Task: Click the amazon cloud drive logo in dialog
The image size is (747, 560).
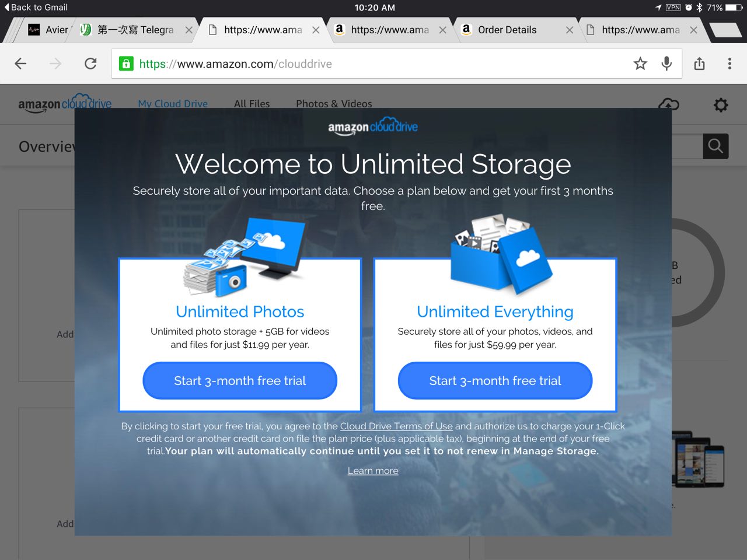Action: pyautogui.click(x=373, y=127)
